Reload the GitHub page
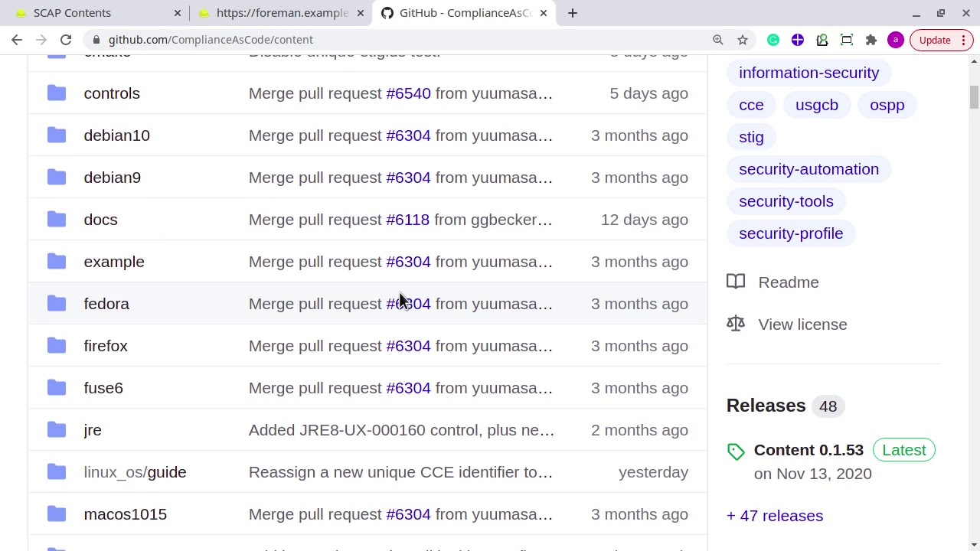980x551 pixels. [x=66, y=40]
